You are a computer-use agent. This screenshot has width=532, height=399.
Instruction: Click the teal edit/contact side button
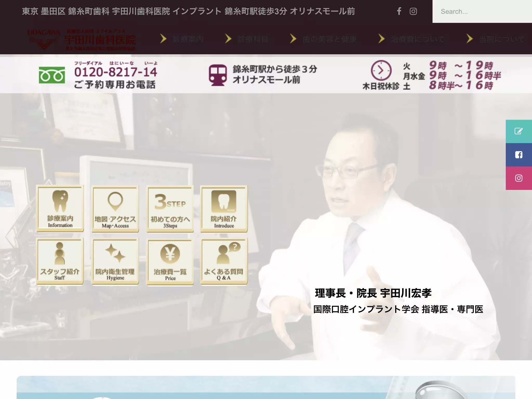pos(519,131)
